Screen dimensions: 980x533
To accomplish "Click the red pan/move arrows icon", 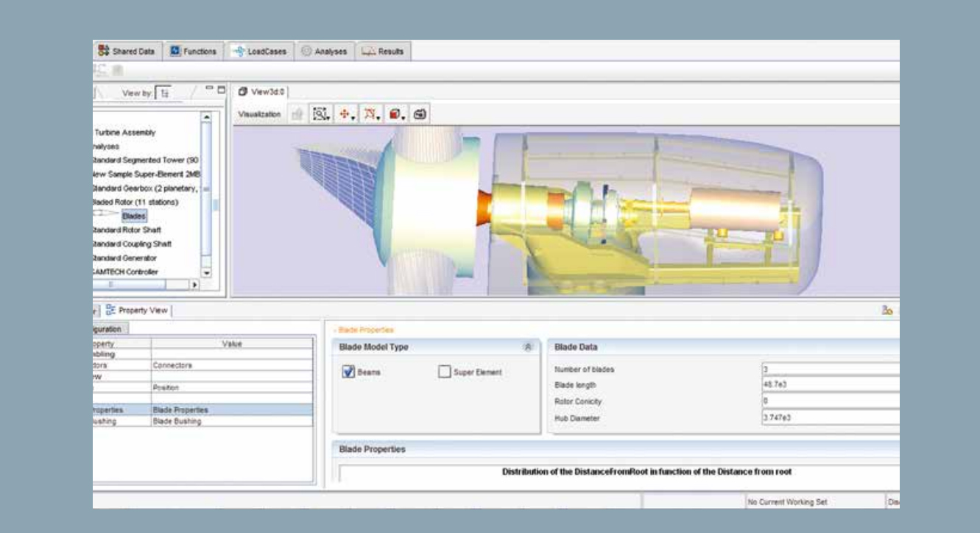I will (x=345, y=114).
